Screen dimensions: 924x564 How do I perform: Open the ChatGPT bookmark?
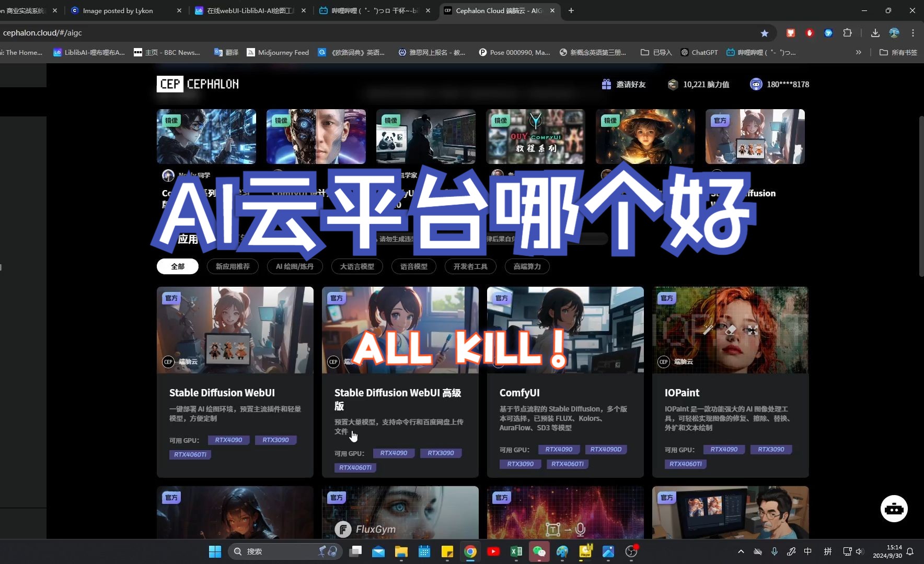(x=699, y=52)
